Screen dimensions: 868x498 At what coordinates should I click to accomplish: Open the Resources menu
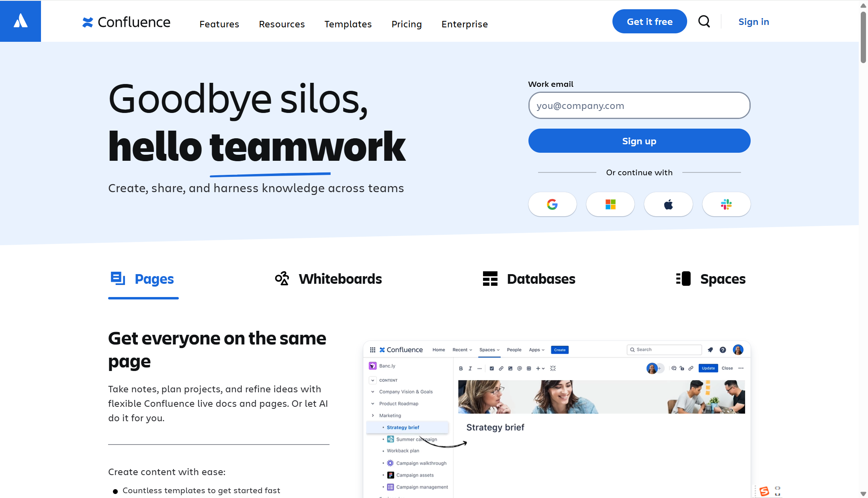pos(282,24)
